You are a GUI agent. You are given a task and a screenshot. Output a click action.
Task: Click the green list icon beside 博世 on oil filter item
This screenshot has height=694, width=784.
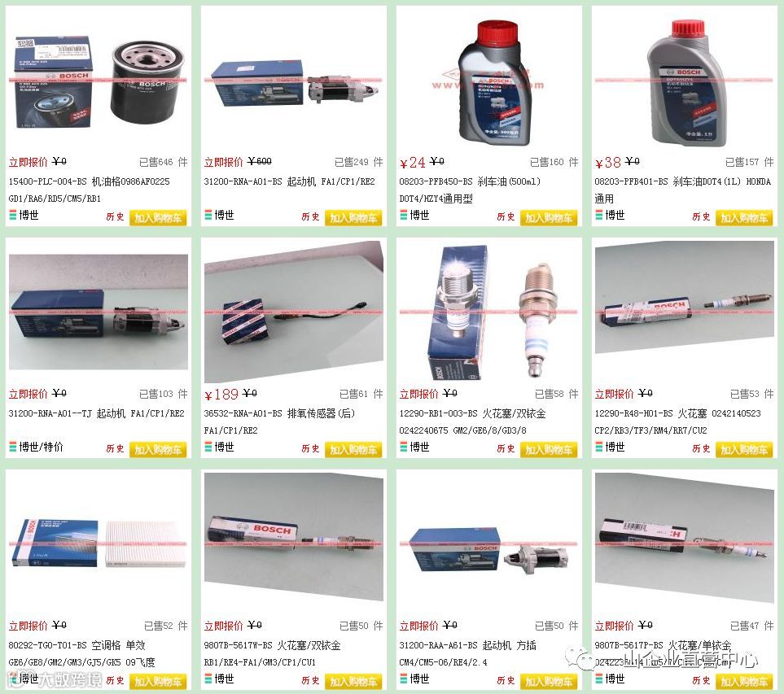click(x=13, y=216)
